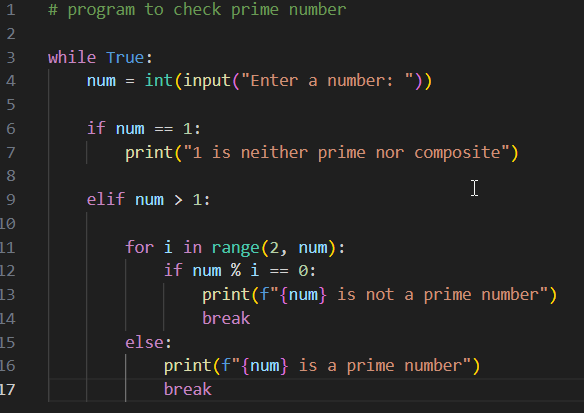Click the "int" function on line 4
Viewport: 584px width, 413px height.
pyautogui.click(x=159, y=81)
